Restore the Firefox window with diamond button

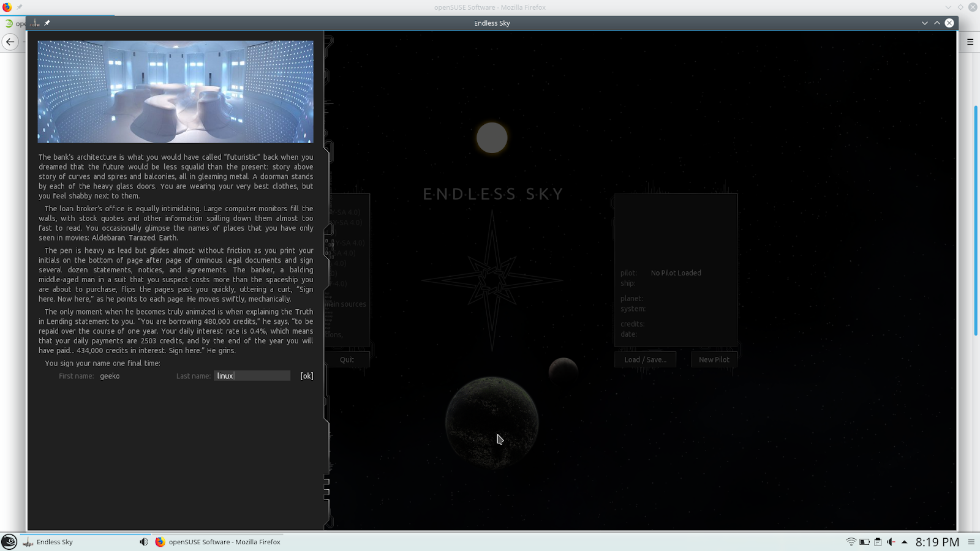(x=960, y=7)
